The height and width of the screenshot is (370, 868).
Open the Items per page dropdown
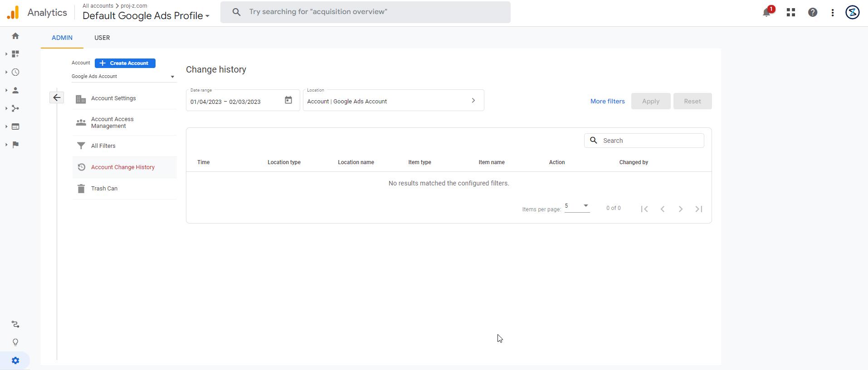pos(577,206)
